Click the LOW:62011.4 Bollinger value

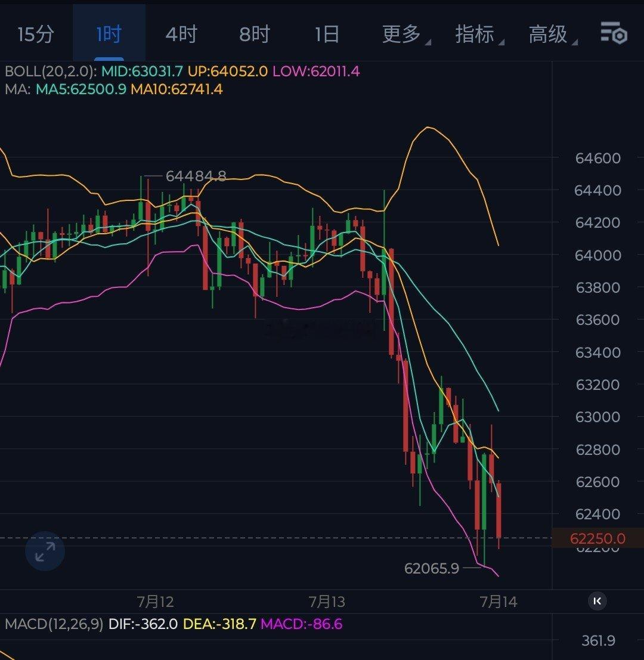click(316, 71)
